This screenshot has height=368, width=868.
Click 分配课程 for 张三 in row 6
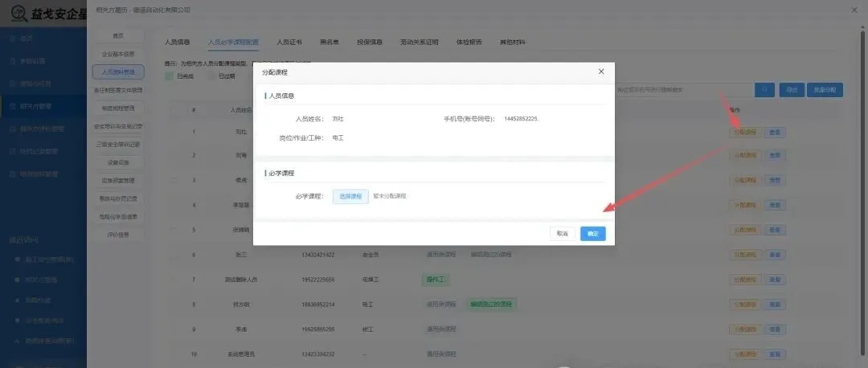(x=745, y=255)
